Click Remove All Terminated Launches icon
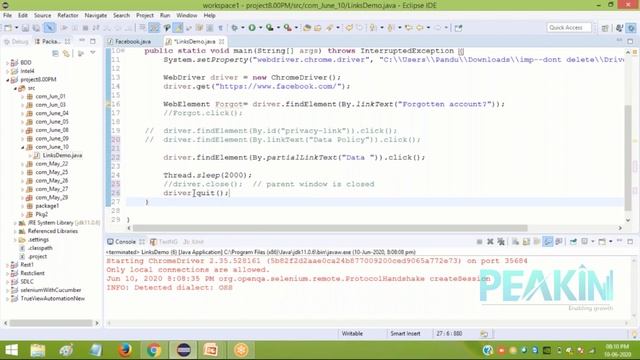640x360 pixels. click(501, 242)
